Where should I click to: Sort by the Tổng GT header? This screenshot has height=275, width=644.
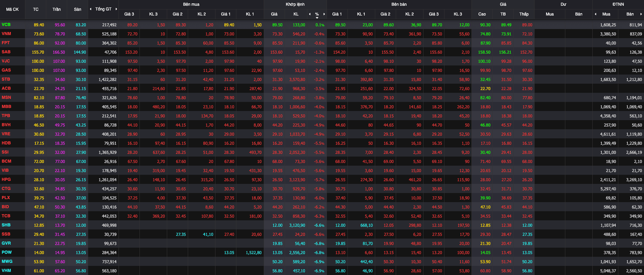point(103,9)
